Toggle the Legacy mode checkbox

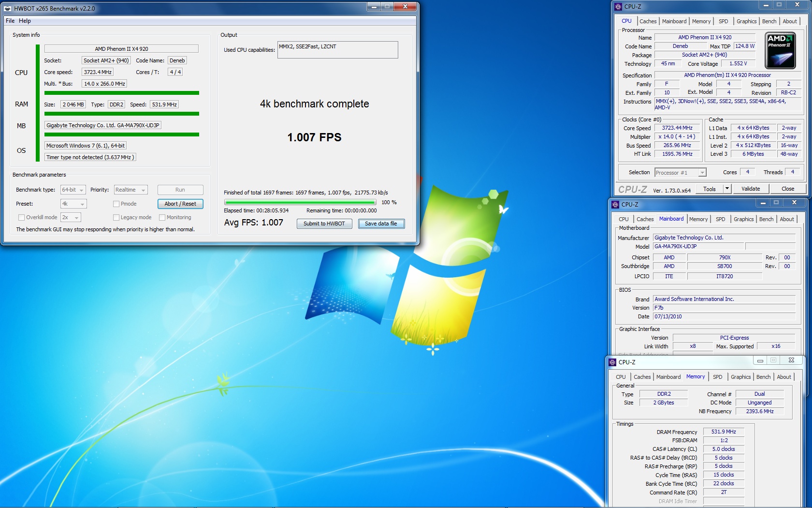116,217
